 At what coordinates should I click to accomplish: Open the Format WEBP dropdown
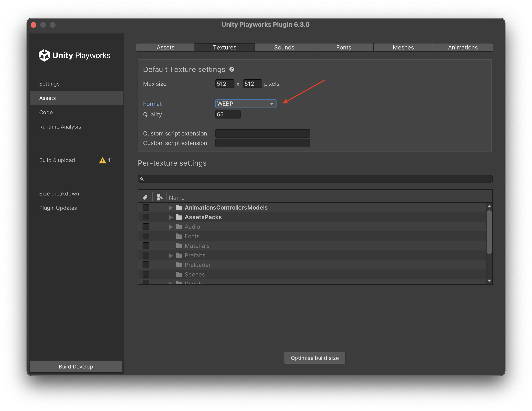coord(246,104)
